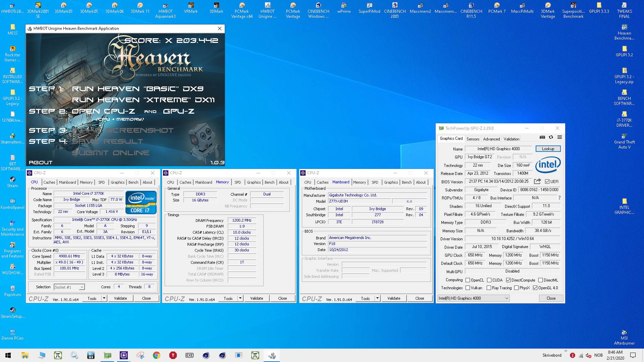Switch to the GPU-Z Sensors tab

coord(473,139)
